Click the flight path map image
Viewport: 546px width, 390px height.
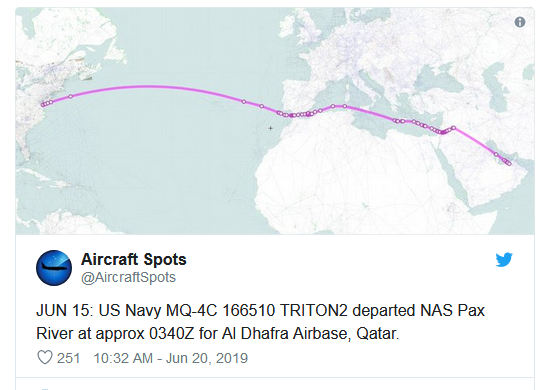pyautogui.click(x=275, y=121)
